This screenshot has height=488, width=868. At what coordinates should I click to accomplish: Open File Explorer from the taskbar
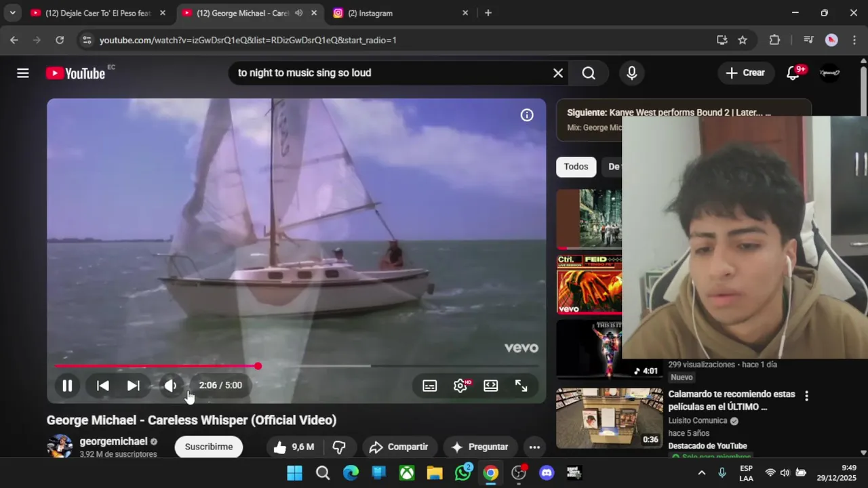[435, 473]
